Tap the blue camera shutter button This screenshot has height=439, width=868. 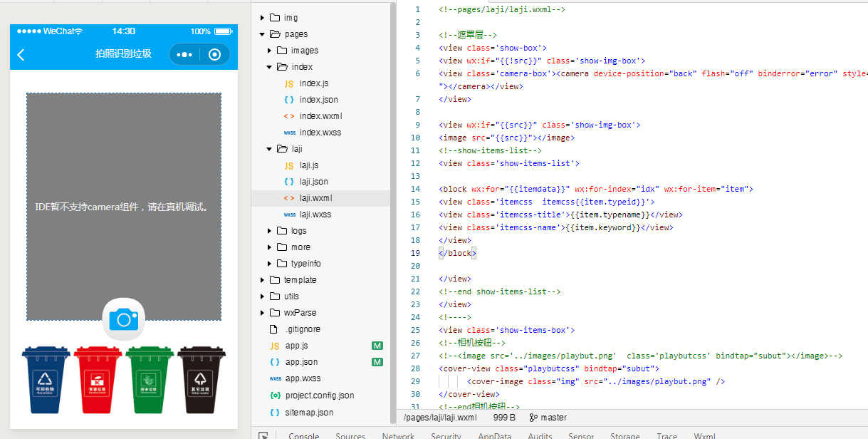click(x=123, y=319)
